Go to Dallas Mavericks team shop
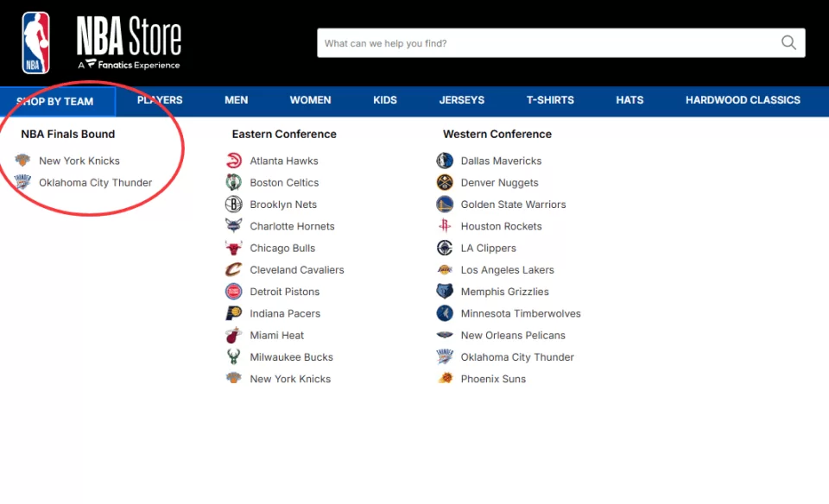This screenshot has width=829, height=504. (x=501, y=161)
